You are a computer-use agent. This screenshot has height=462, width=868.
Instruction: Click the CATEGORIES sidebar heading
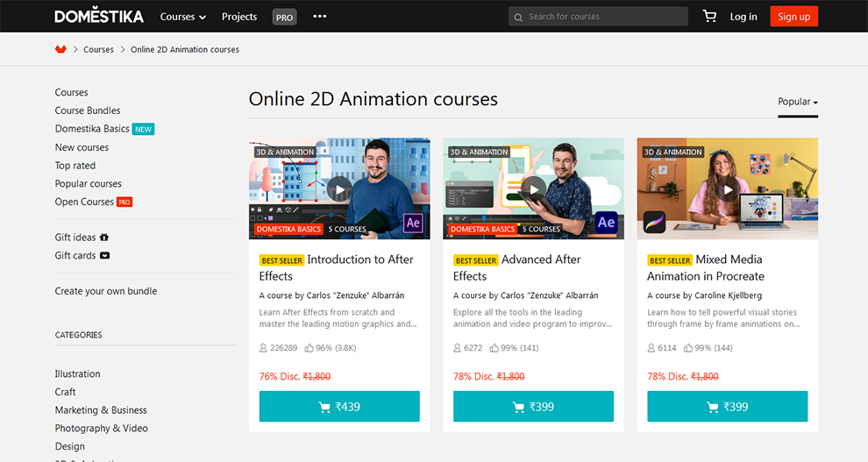point(79,335)
